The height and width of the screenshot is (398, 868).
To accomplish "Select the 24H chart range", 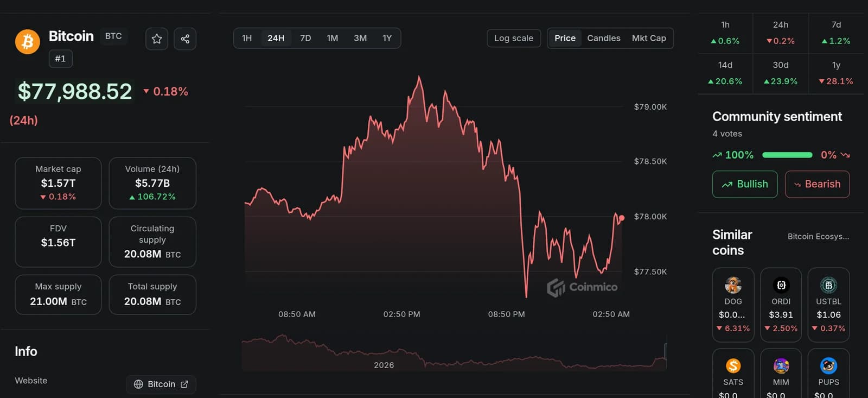I will pos(276,38).
